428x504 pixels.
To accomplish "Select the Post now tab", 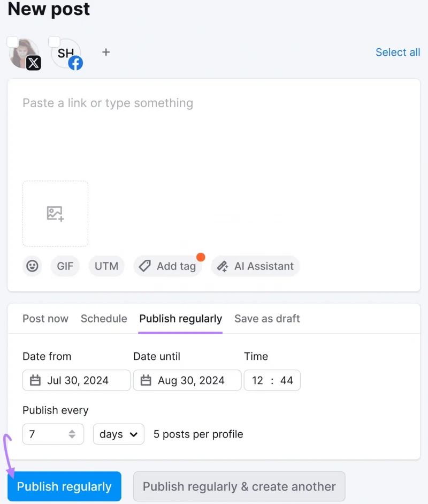I will click(x=45, y=319).
